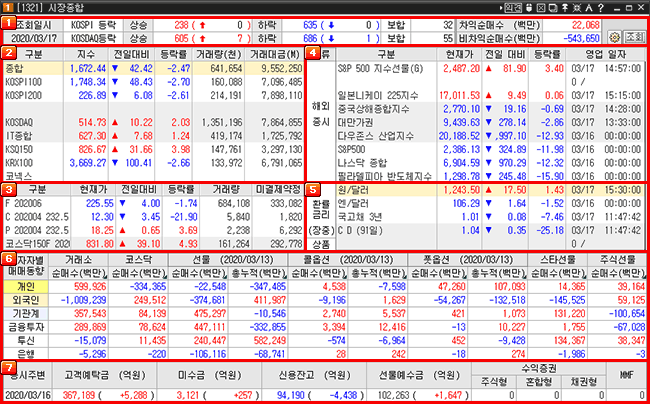Select the C D (91일) row
Viewport: 650px width, 404px height.
(490, 230)
